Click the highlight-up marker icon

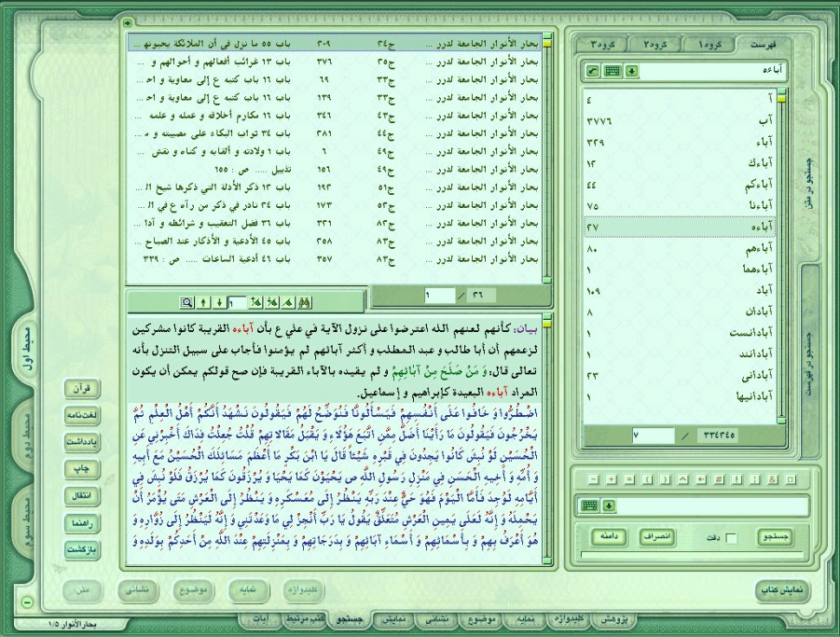(256, 303)
